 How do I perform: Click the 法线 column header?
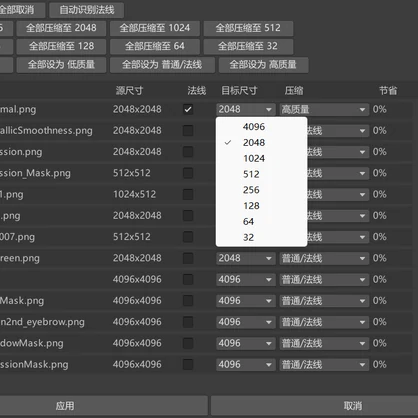197,90
